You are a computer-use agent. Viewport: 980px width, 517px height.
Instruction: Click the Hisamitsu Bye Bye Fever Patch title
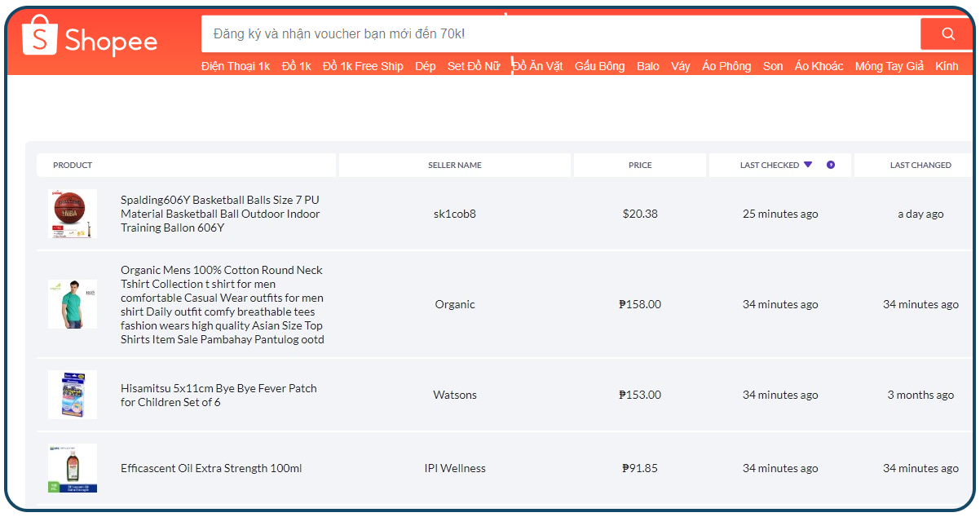219,395
